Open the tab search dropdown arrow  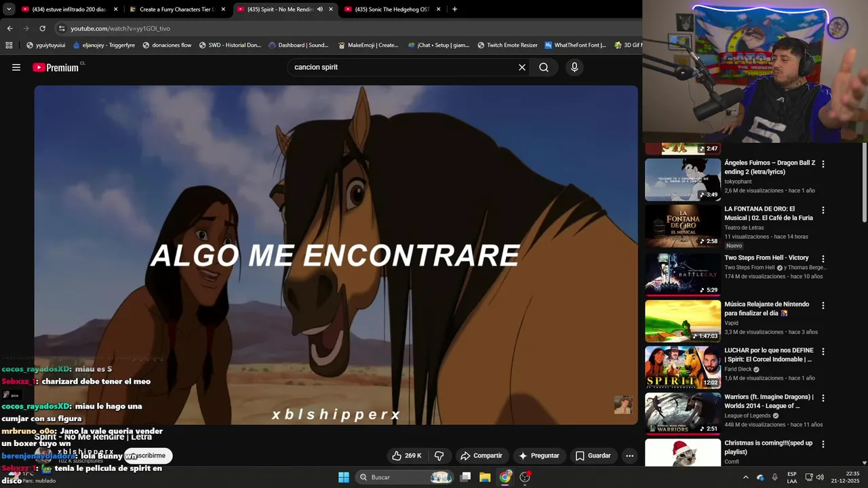click(x=9, y=9)
